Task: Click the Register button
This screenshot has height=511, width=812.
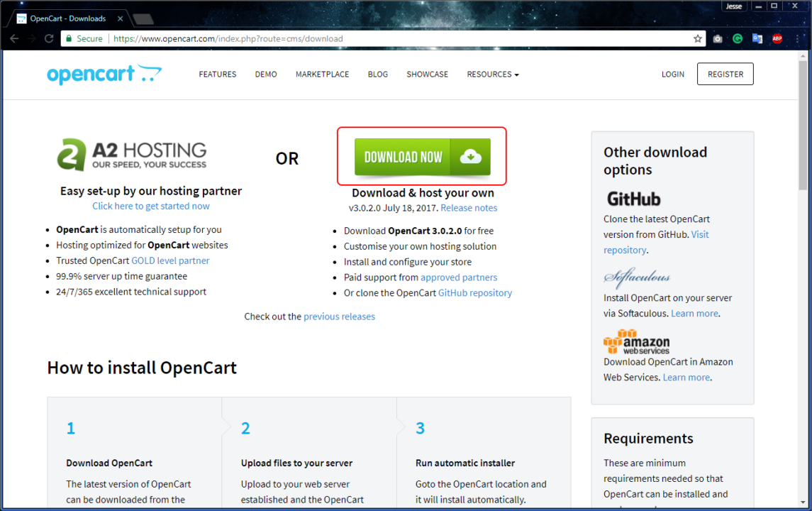Action: point(725,74)
